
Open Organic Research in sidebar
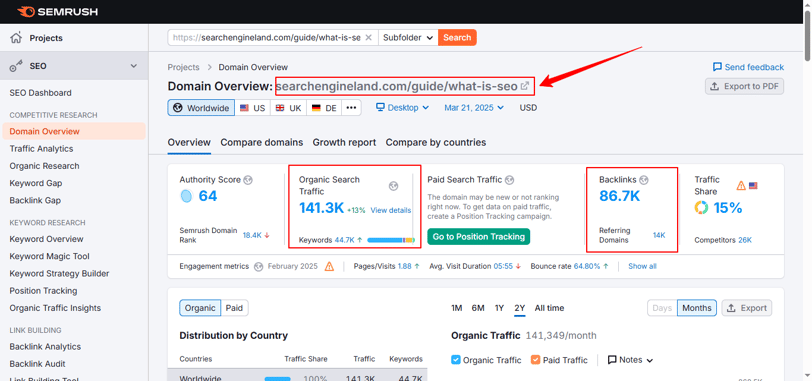click(45, 166)
